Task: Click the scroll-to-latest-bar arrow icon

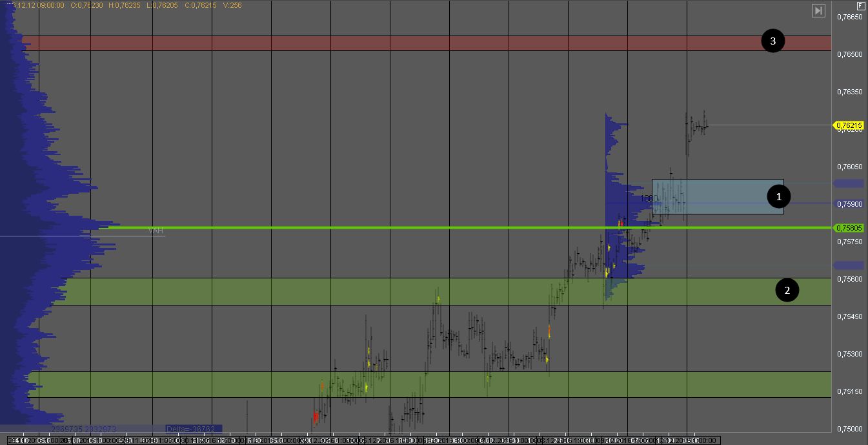Action: 818,10
